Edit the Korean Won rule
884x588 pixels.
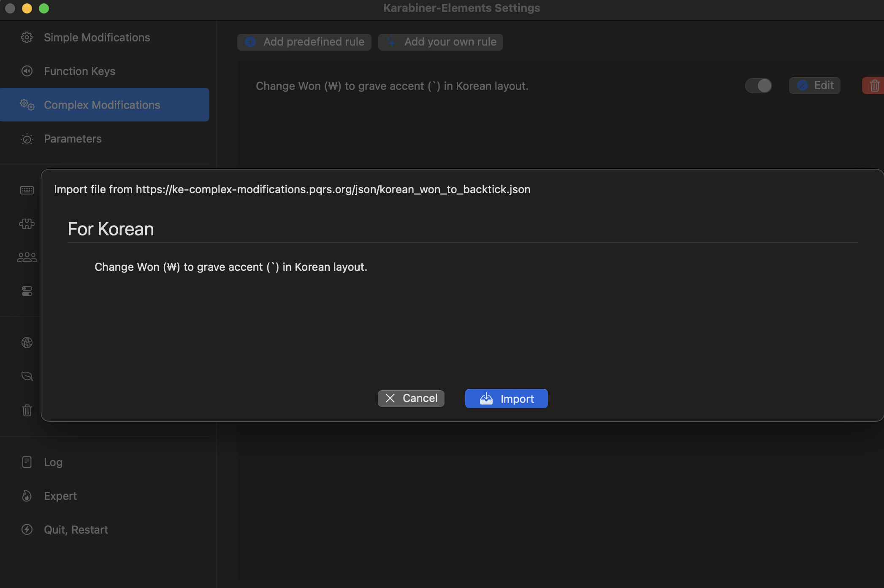tap(814, 86)
